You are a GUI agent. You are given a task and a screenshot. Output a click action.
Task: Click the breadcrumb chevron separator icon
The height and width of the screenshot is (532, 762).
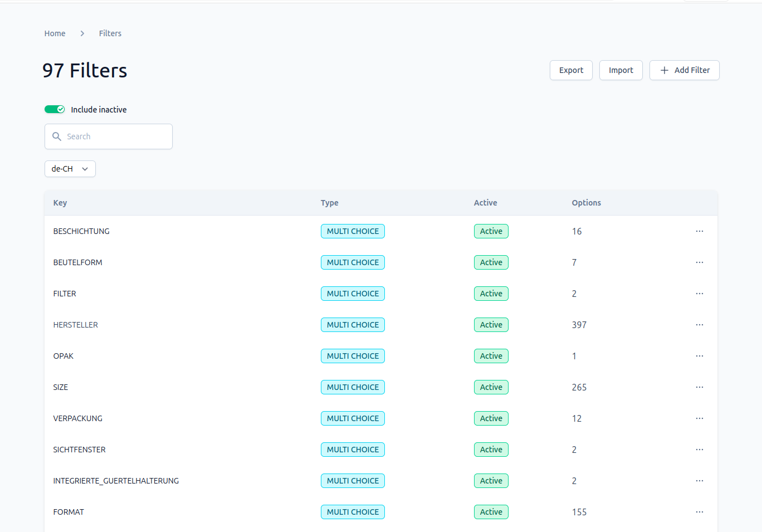pyautogui.click(x=82, y=33)
